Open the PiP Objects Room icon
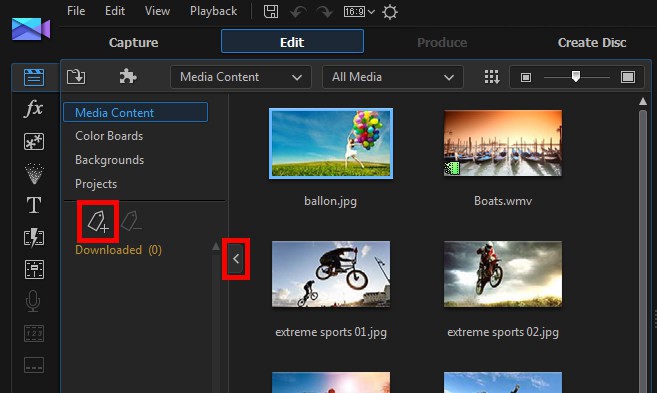Image resolution: width=657 pixels, height=393 pixels. 34,142
